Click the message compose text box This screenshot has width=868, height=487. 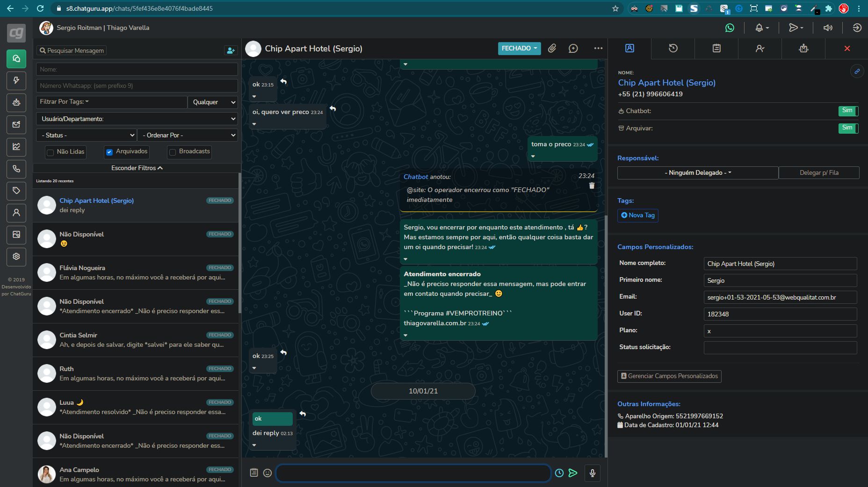tap(413, 473)
